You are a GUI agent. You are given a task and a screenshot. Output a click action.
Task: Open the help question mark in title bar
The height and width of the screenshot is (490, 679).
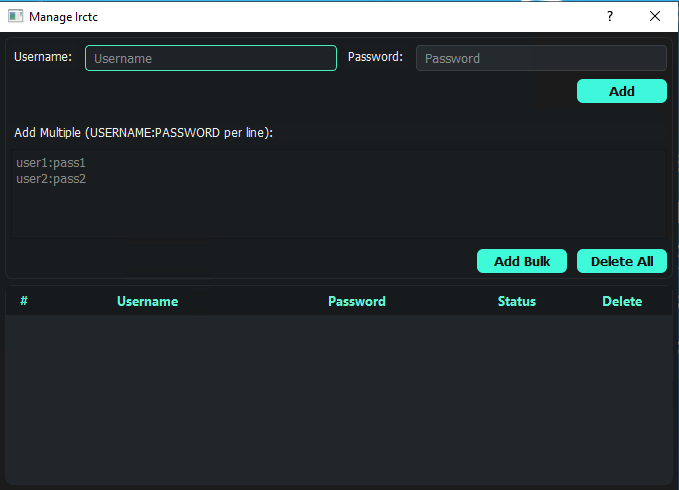tap(610, 16)
